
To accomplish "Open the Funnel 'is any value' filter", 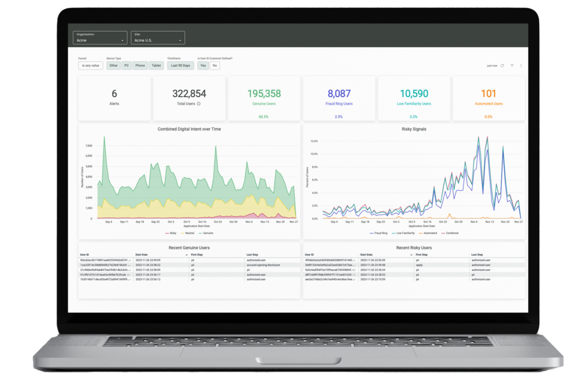I will [x=91, y=66].
